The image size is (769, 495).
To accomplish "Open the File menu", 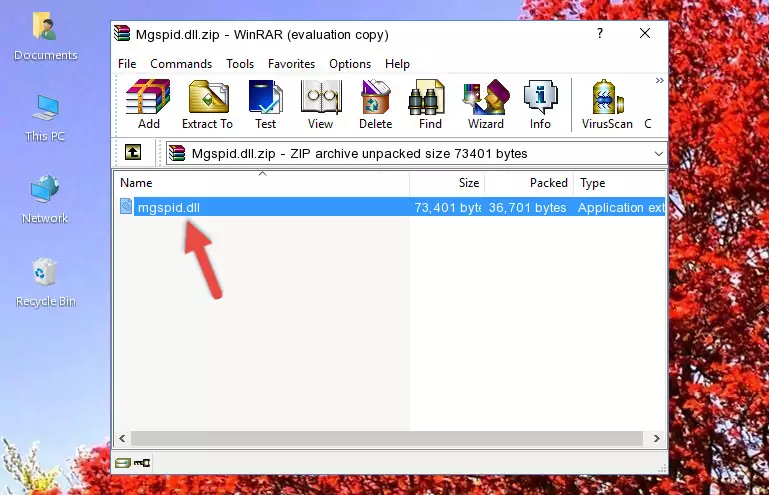I will [x=127, y=64].
